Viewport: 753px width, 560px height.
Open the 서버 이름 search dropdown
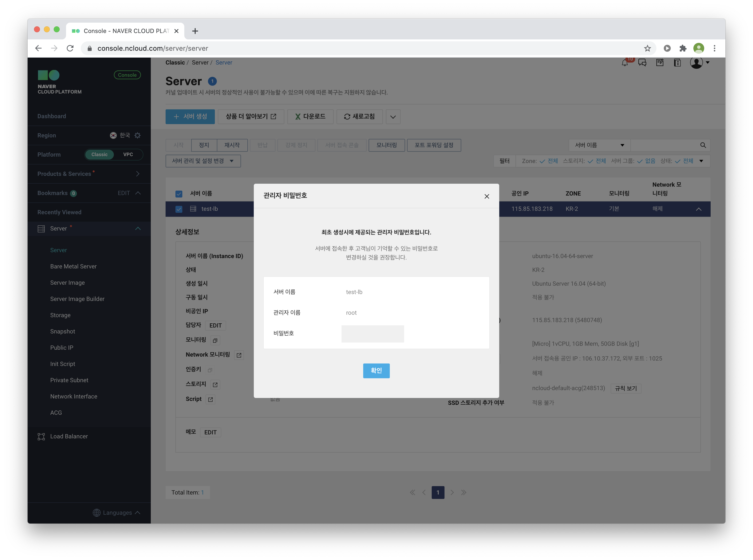click(x=599, y=145)
